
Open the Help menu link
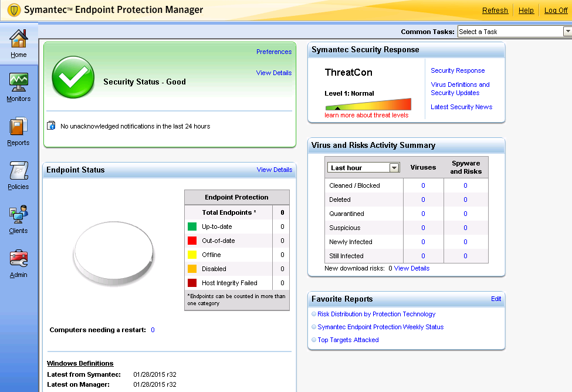click(526, 11)
